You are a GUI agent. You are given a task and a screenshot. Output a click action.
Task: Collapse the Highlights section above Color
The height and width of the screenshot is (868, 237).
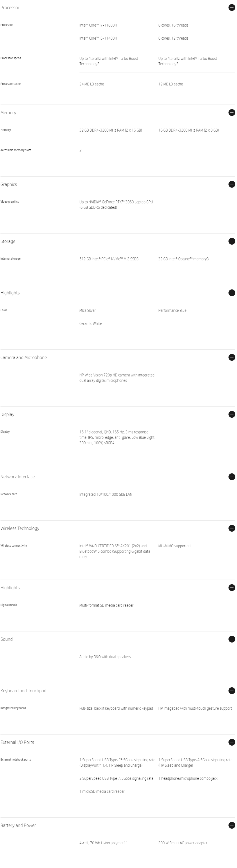point(232,293)
